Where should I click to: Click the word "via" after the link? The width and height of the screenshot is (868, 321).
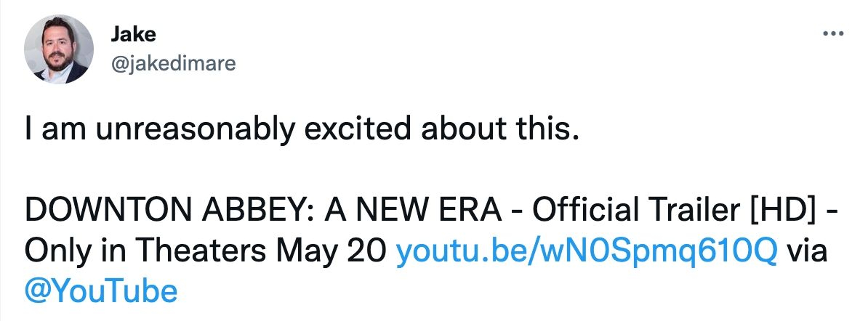(x=807, y=251)
